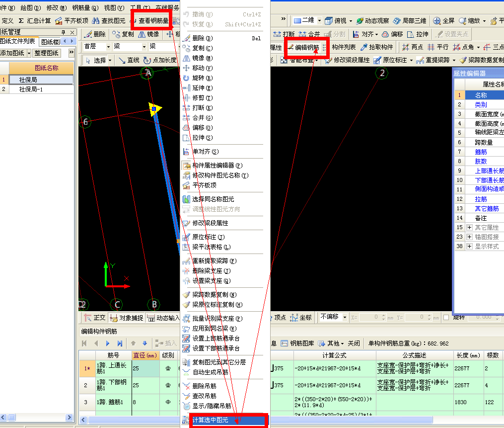Click 原位标注 toolbar button

(x=390, y=60)
